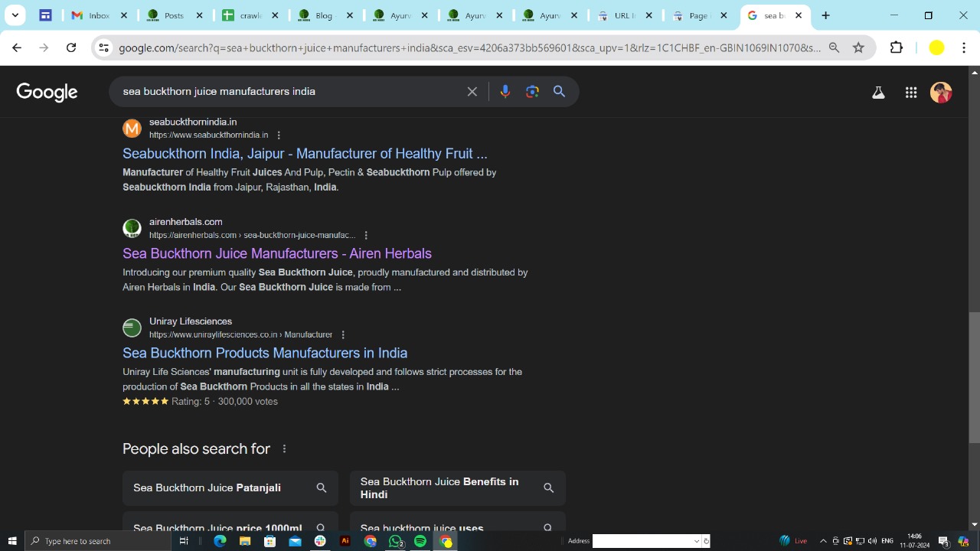The width and height of the screenshot is (980, 551).
Task: Click the seabuckthornindia.in orange M favicon
Action: coord(132,129)
